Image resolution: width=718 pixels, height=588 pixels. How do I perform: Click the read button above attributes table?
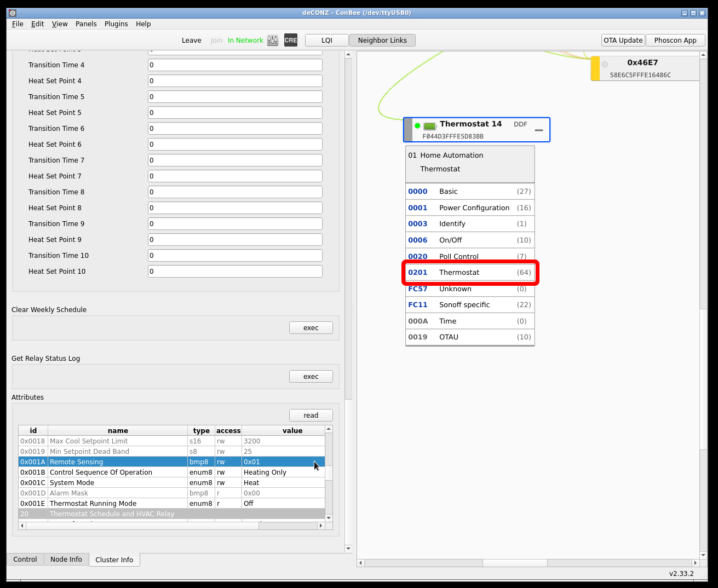point(311,415)
